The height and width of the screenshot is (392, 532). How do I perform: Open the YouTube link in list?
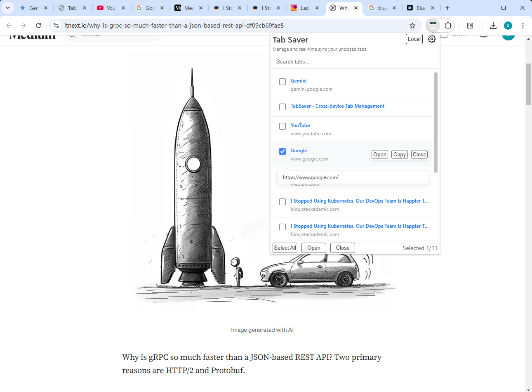(300, 125)
